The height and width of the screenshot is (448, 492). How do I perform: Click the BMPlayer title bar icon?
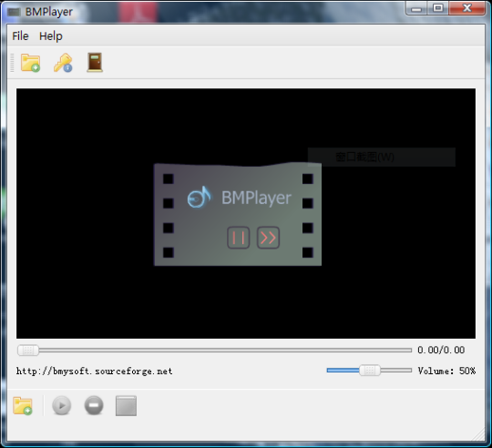pyautogui.click(x=14, y=12)
